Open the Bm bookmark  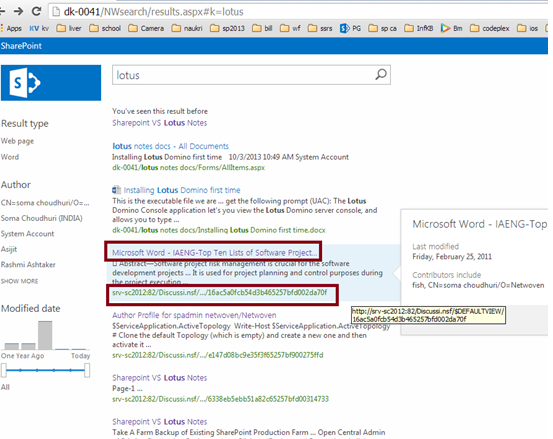[451, 28]
